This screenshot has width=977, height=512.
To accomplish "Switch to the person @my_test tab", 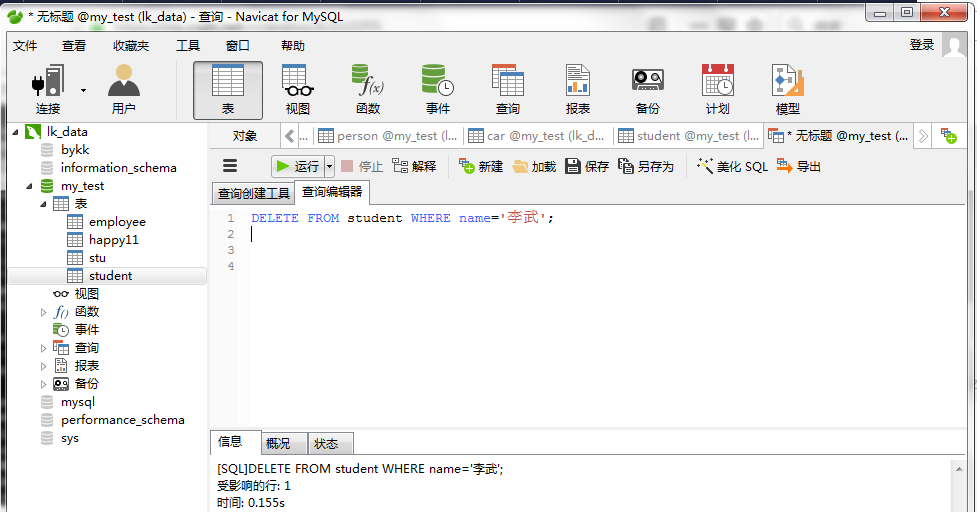I will click(388, 136).
